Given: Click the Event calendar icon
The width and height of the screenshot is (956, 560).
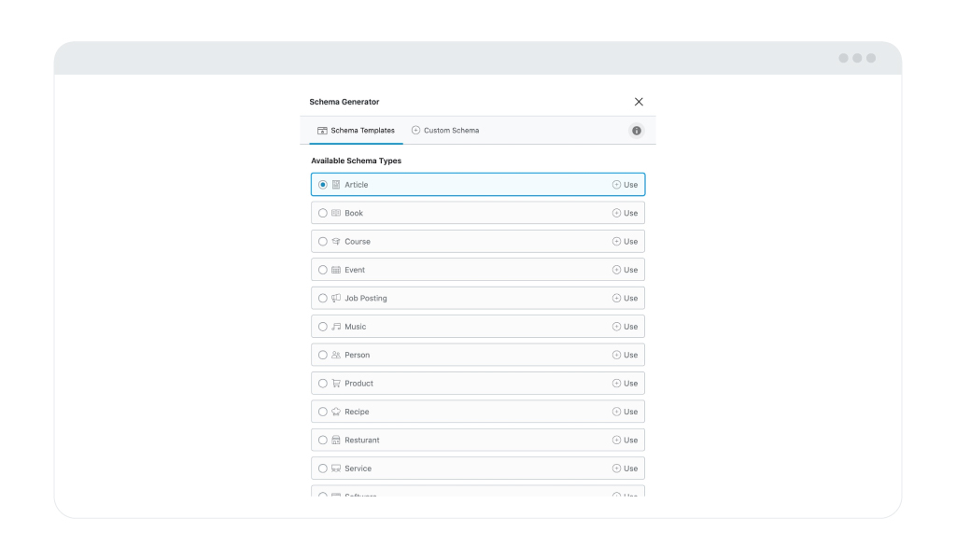Looking at the screenshot, I should coord(336,270).
